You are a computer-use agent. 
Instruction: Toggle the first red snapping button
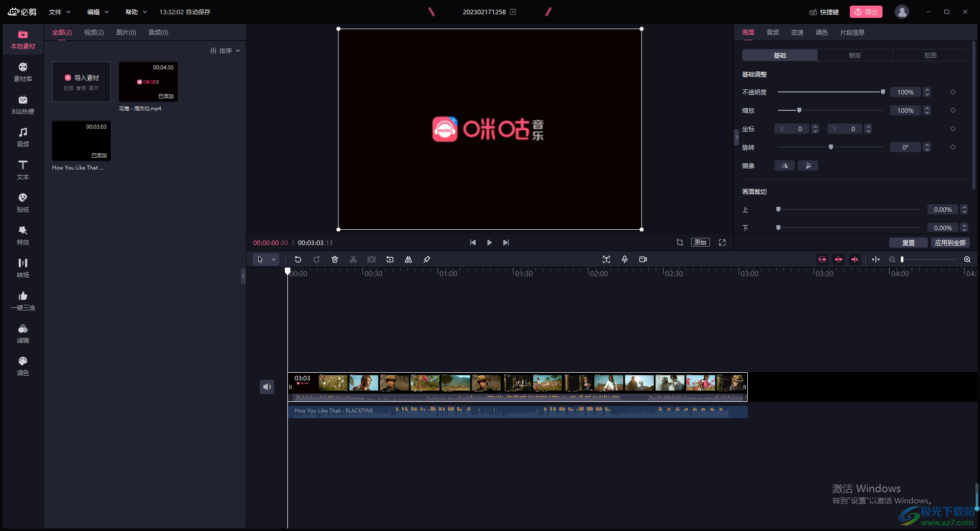(x=822, y=259)
